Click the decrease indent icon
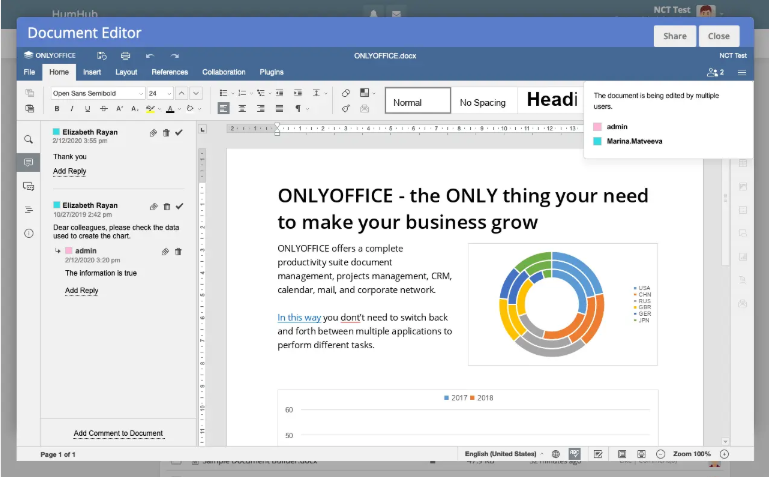Viewport: 769px width, 477px height. pyautogui.click(x=280, y=93)
